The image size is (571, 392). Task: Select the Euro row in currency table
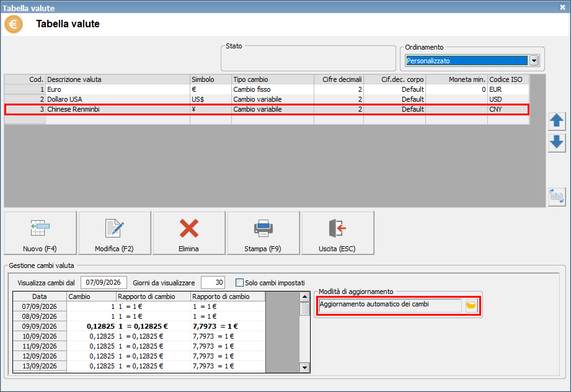point(267,89)
